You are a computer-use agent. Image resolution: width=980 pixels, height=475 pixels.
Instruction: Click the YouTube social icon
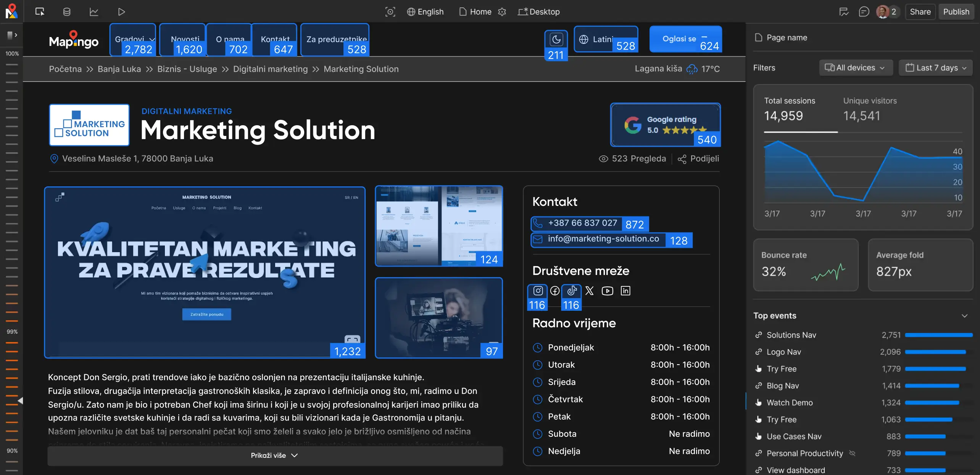(x=607, y=291)
